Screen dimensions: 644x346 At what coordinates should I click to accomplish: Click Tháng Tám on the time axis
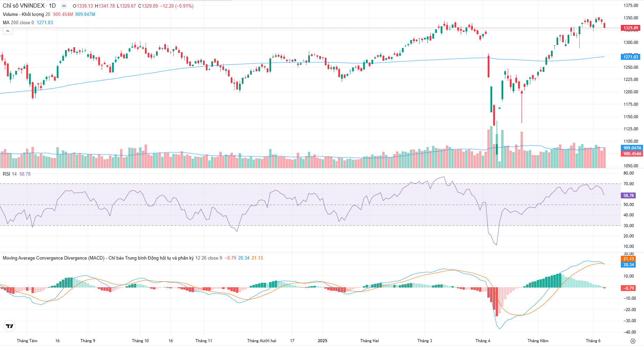tap(27, 341)
